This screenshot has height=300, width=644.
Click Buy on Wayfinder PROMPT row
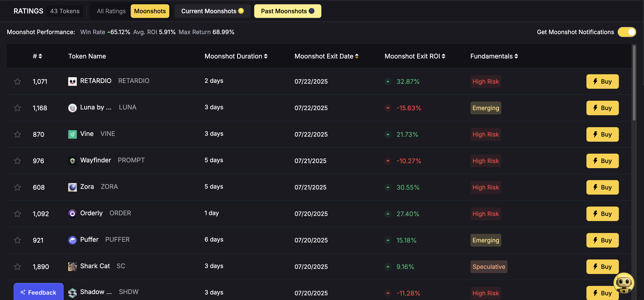[x=602, y=161]
